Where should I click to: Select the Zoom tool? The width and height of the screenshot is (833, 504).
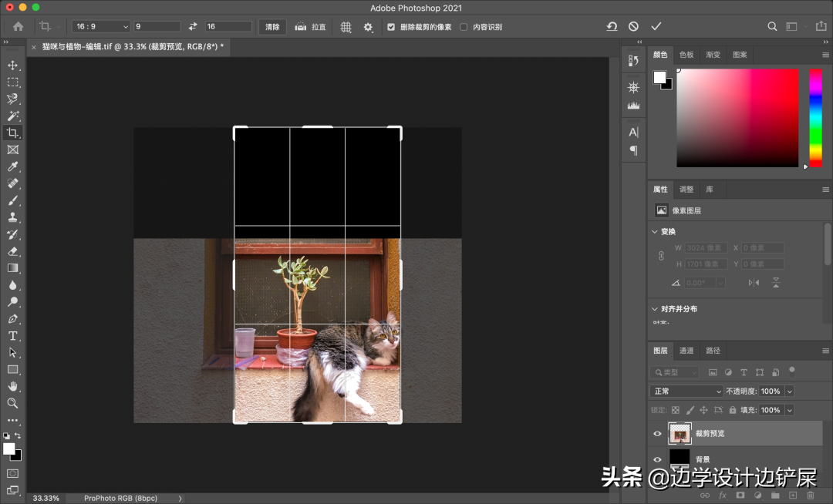coord(13,403)
